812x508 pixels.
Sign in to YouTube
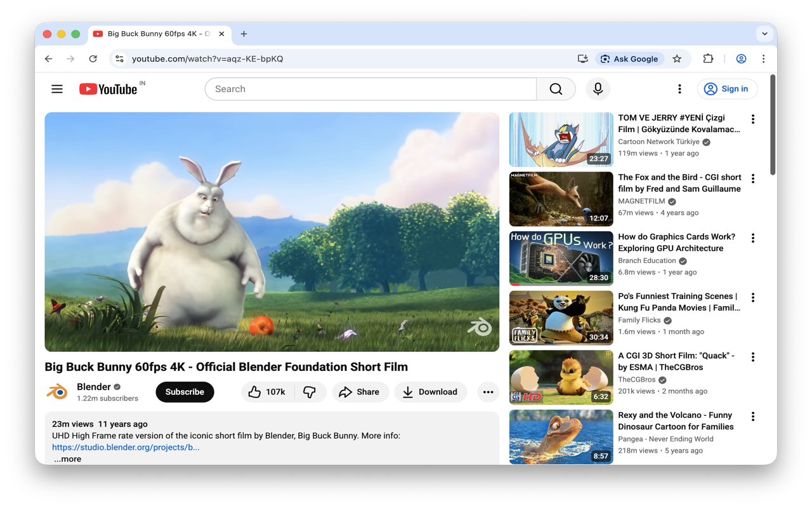(x=727, y=89)
